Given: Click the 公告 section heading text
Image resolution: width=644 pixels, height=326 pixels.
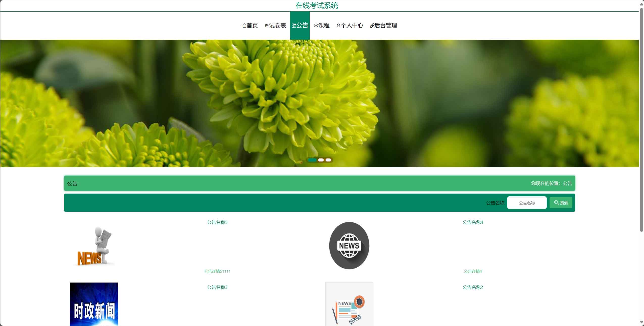Looking at the screenshot, I should [72, 183].
